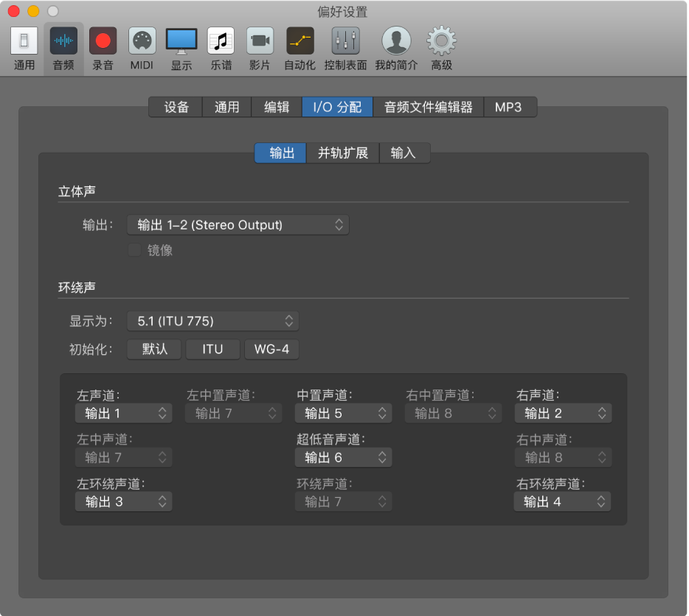Enable the 镜像 (Mirror) checkbox
This screenshot has height=616, width=689.
pos(134,250)
